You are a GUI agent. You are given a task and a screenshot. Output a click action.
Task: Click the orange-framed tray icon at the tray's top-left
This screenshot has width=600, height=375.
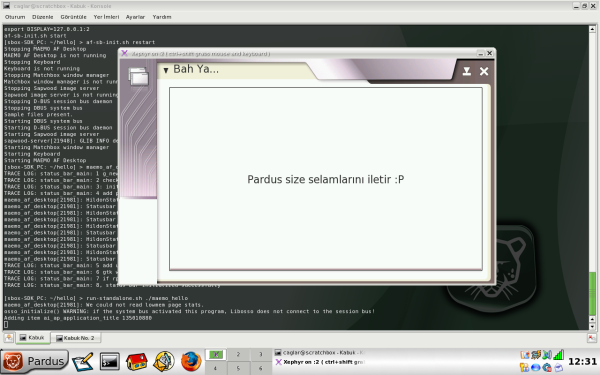coord(525,355)
